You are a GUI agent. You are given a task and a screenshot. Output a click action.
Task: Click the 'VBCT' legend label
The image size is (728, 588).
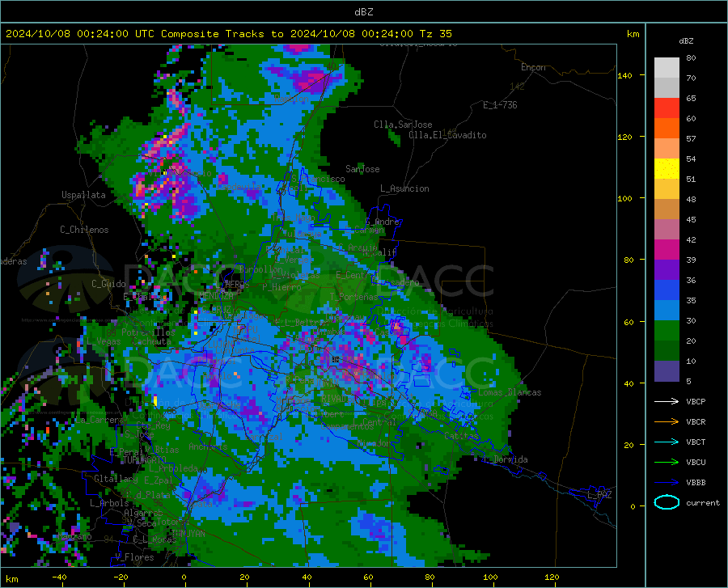[696, 442]
